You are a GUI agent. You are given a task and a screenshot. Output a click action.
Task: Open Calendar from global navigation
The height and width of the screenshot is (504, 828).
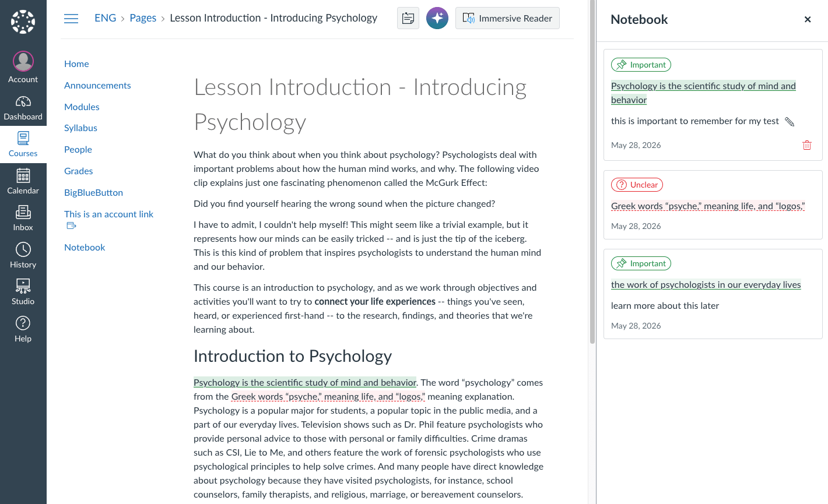[x=23, y=182]
